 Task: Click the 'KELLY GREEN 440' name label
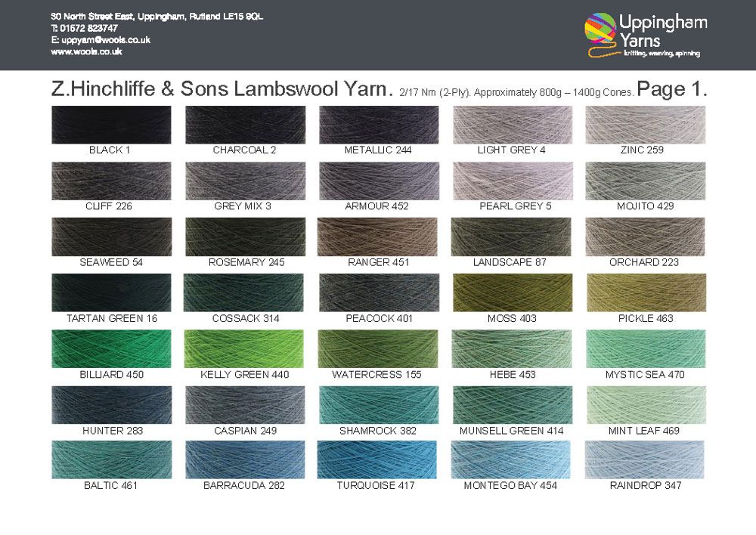pos(245,375)
